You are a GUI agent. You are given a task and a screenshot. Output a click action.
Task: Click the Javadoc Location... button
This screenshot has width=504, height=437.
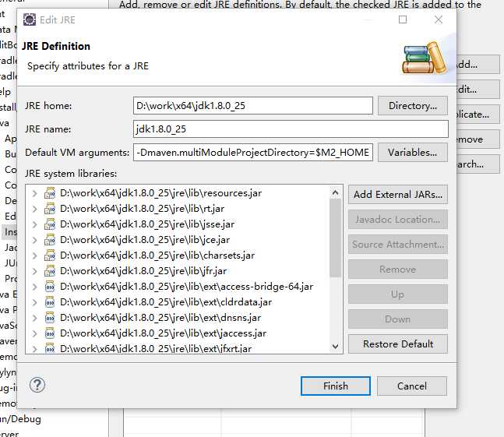[x=398, y=220]
